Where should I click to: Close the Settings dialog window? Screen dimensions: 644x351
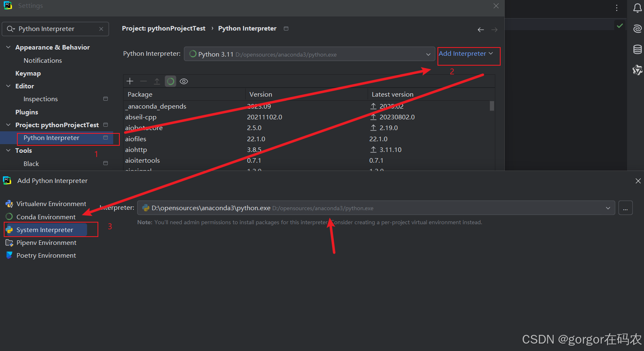[496, 6]
